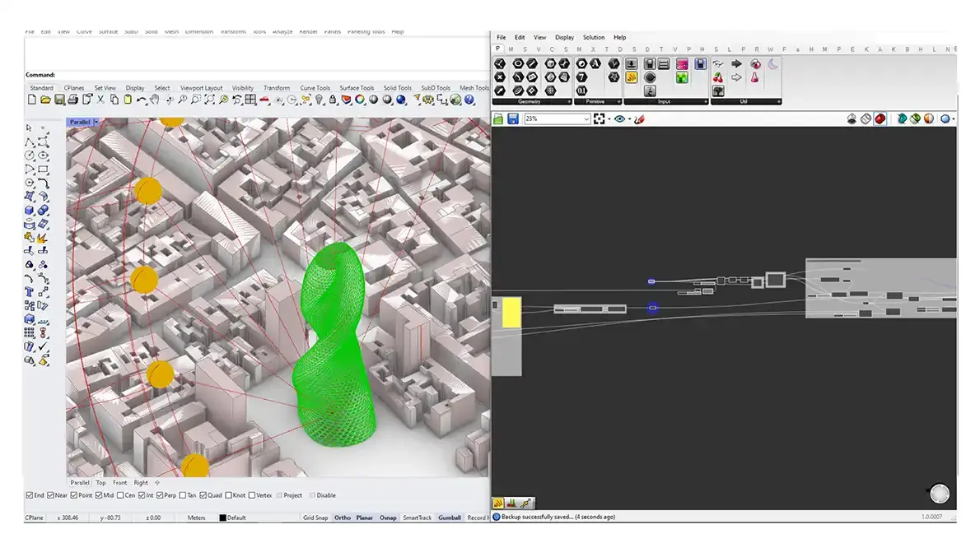Click the Zoom Extents icon
Viewport: 980px width, 548px height.
point(210,100)
